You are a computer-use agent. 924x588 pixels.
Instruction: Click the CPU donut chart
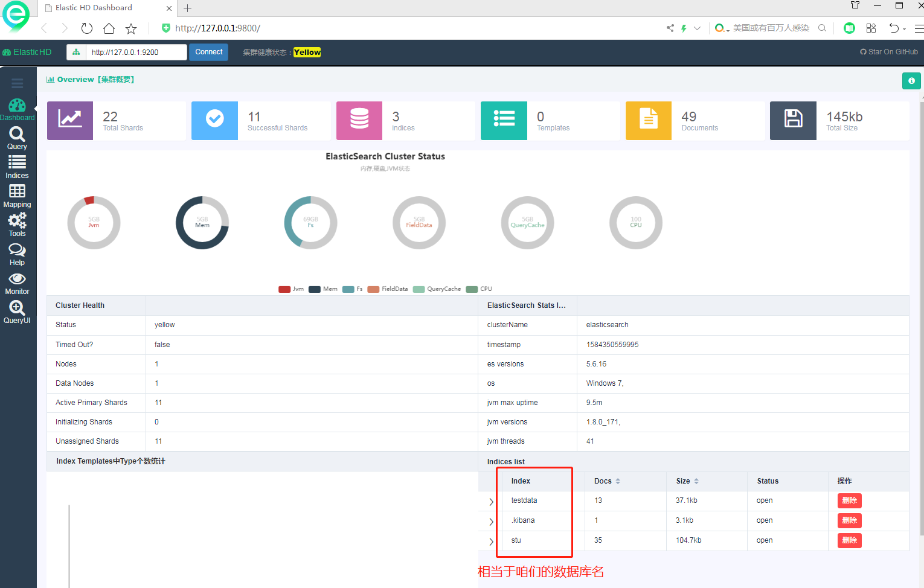636,223
